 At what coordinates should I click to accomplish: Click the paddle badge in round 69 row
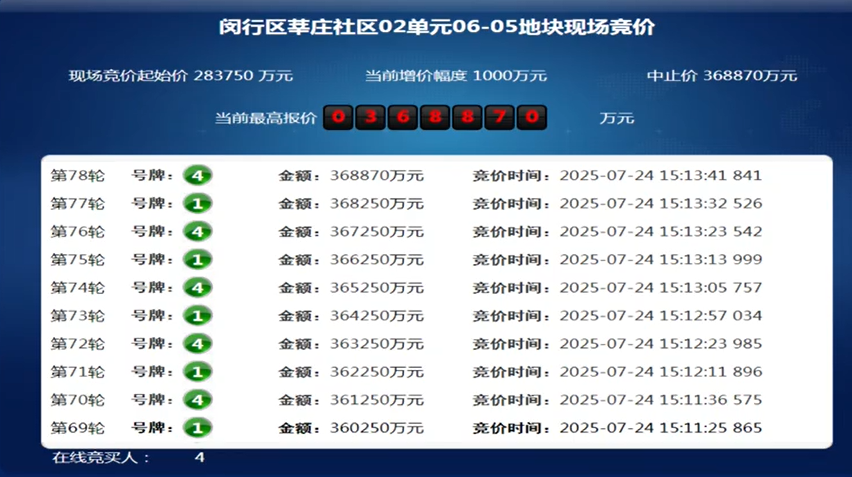pos(197,428)
